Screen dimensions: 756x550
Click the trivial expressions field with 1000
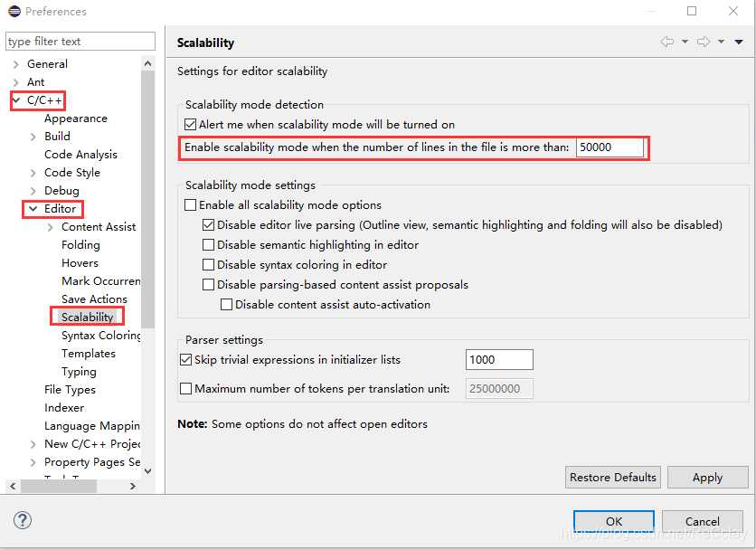(499, 359)
